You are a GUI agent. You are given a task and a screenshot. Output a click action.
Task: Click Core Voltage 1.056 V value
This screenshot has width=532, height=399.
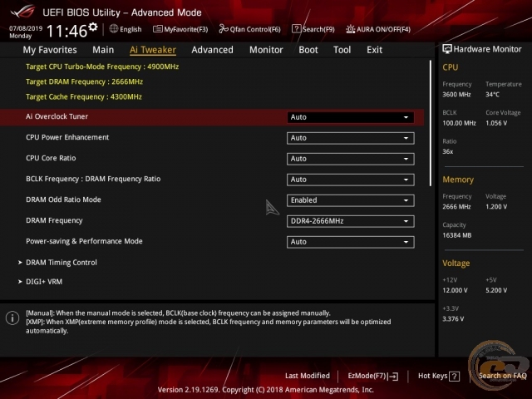[x=496, y=123]
